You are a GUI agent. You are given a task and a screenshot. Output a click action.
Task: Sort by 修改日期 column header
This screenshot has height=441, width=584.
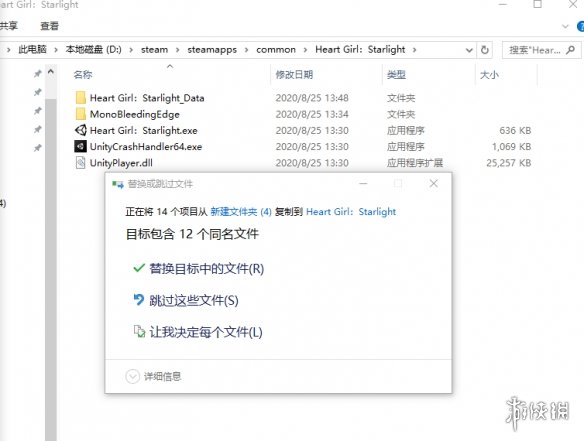pos(294,75)
